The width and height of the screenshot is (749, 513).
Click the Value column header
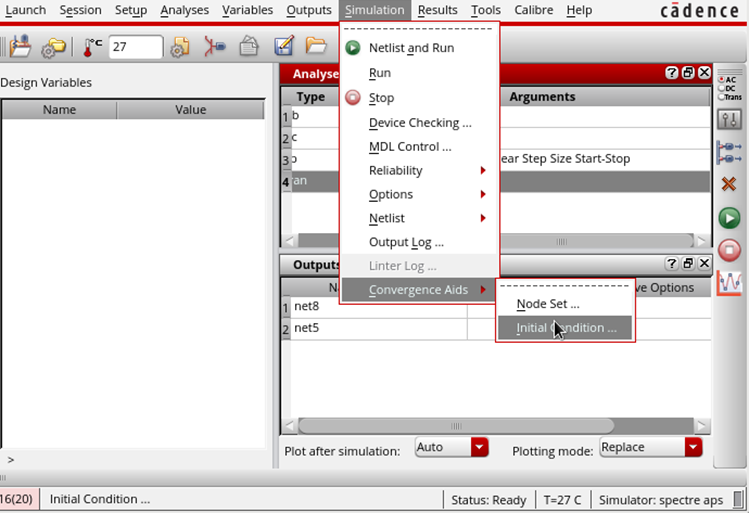pos(190,110)
